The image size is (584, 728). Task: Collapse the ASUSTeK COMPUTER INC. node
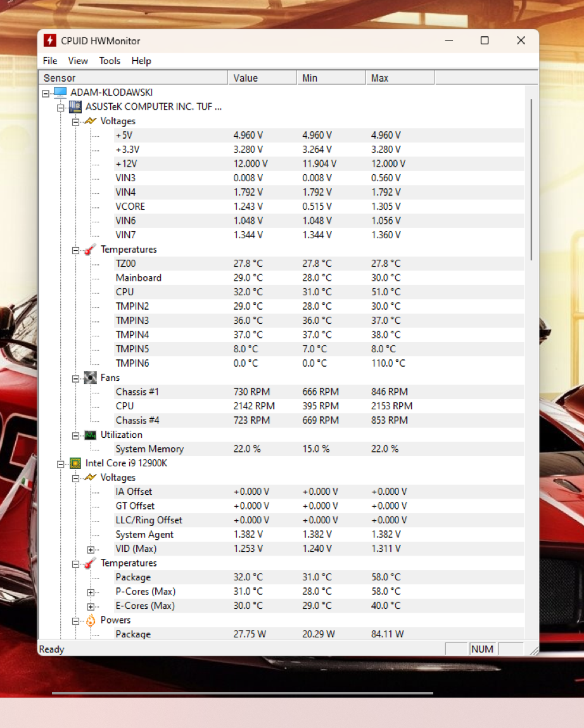60,108
